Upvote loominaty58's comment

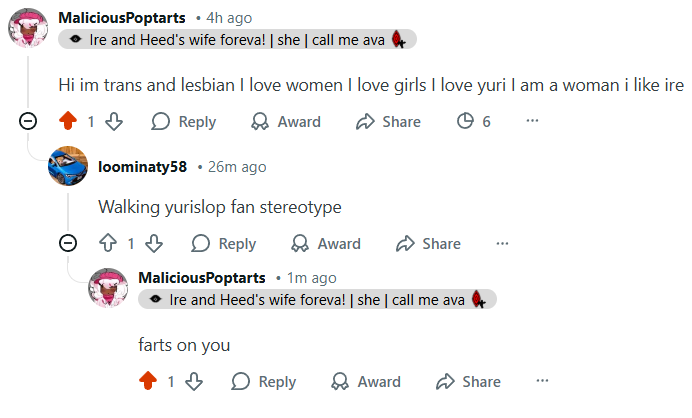point(108,243)
